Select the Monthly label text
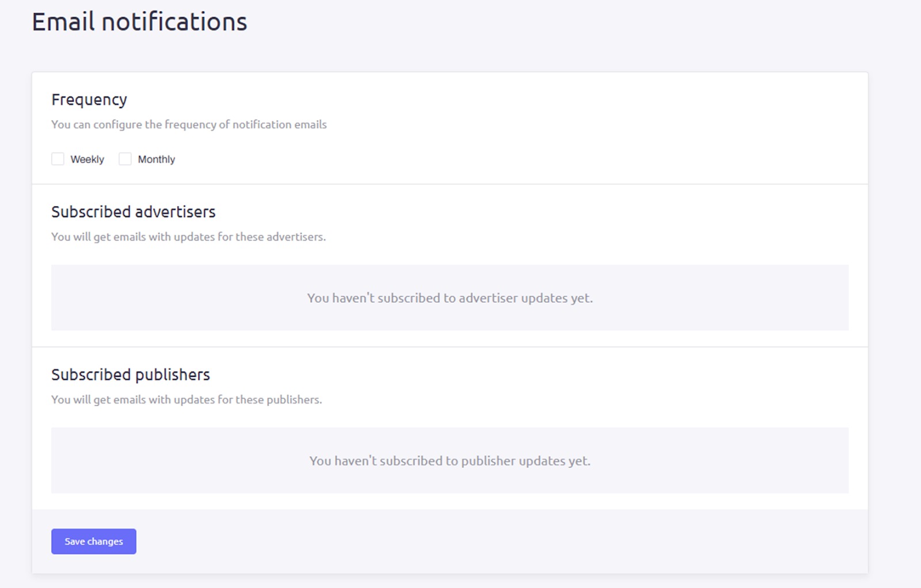This screenshot has width=921, height=588. click(156, 159)
